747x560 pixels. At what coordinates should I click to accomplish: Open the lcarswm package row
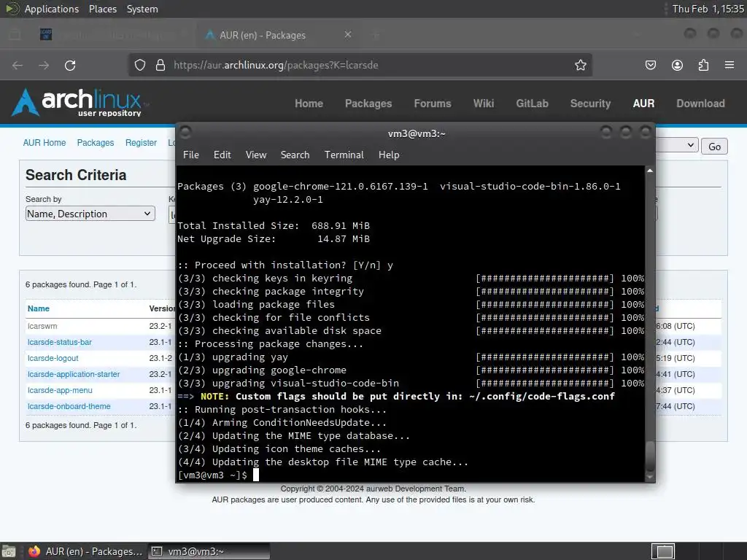pyautogui.click(x=42, y=326)
